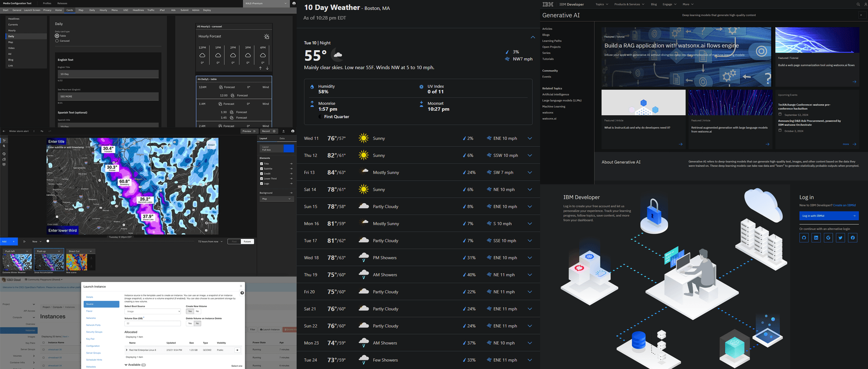The image size is (868, 369).
Task: Switch to the Map tab in Media Configuration Tool
Action: [x=81, y=10]
